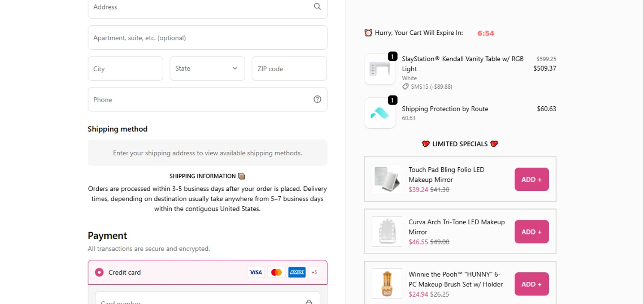
Task: Click the cart expiry countdown 6:54
Action: (x=486, y=33)
